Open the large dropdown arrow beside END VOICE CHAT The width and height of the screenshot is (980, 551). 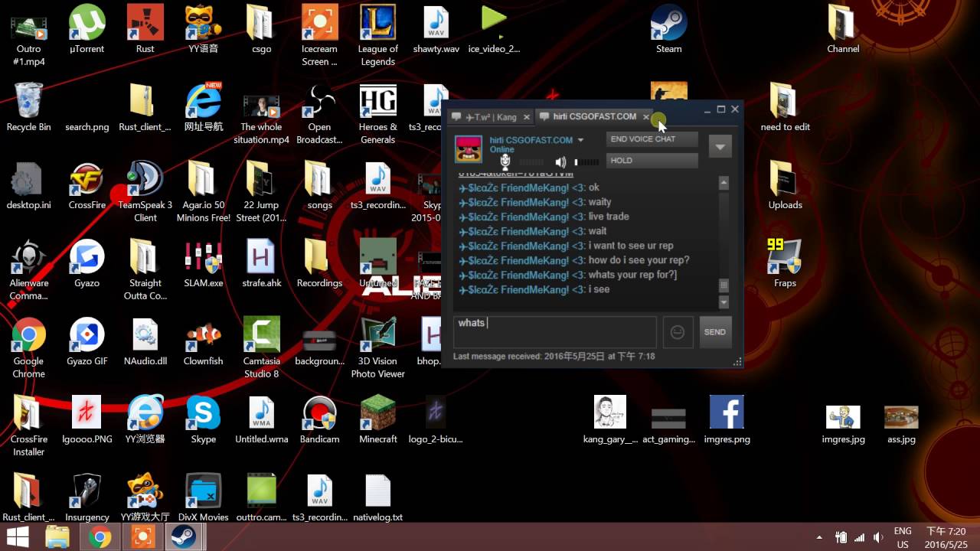tap(720, 145)
